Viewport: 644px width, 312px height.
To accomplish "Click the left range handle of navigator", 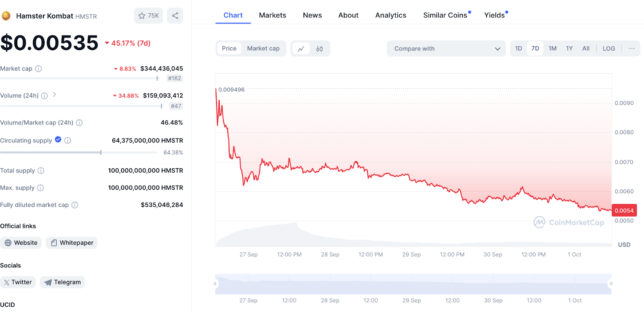I will click(215, 284).
